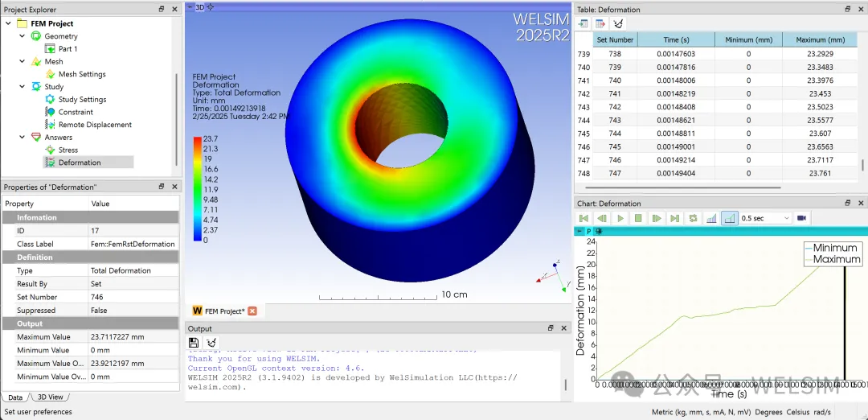Screen dimensions: 868x420
Task: Collapse the Study tree node
Action: [x=23, y=87]
